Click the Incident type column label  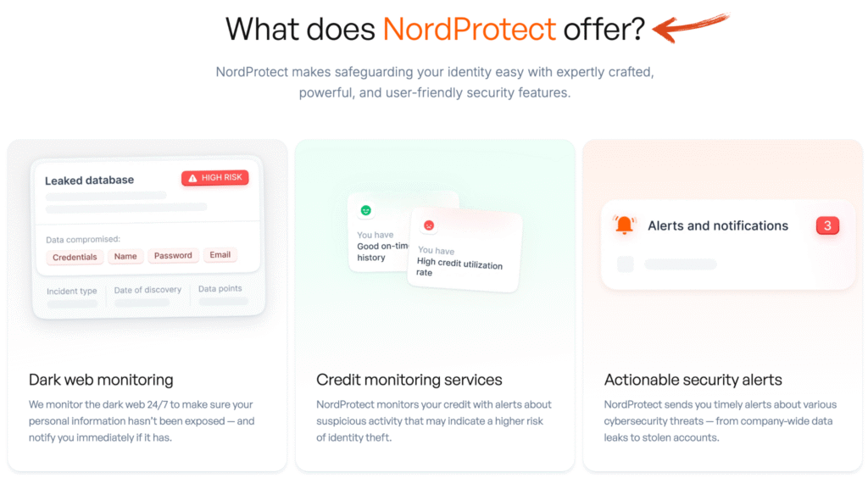72,292
